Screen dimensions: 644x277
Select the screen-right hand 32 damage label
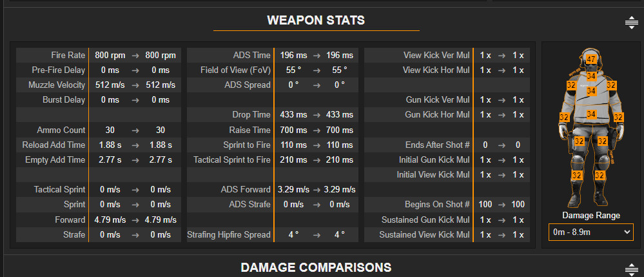point(618,118)
